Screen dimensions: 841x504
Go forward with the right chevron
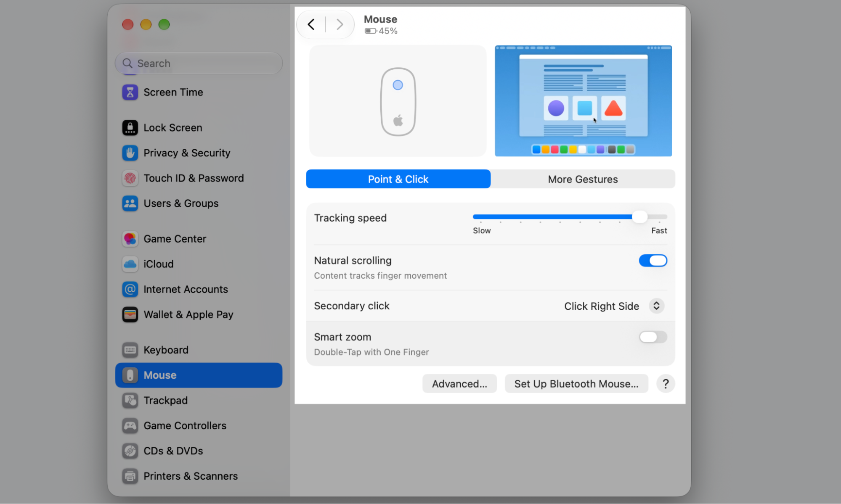tap(340, 24)
